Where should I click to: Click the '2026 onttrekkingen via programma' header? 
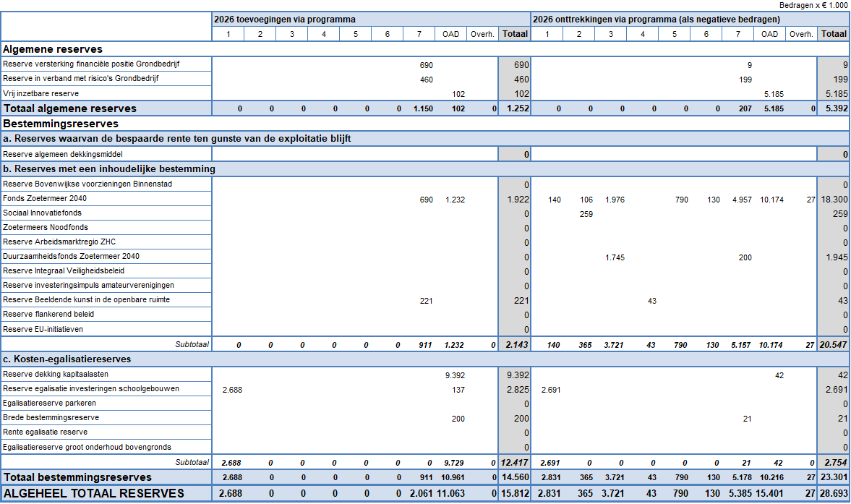point(656,20)
